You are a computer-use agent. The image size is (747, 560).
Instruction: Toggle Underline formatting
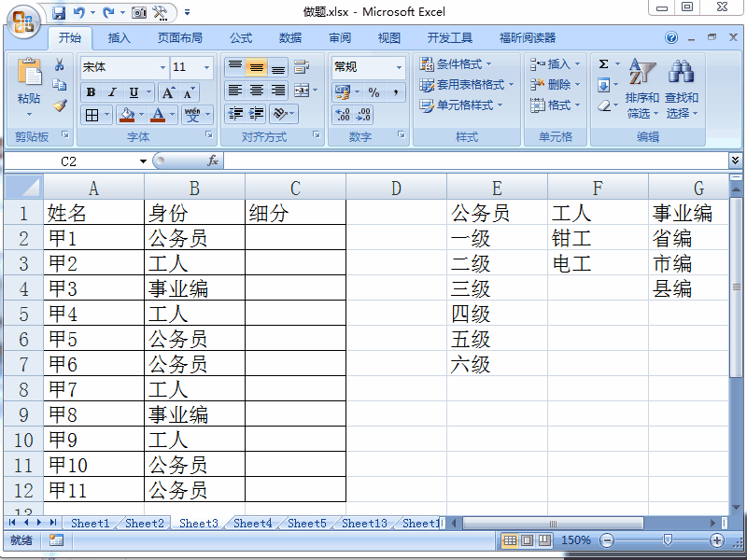click(x=134, y=92)
